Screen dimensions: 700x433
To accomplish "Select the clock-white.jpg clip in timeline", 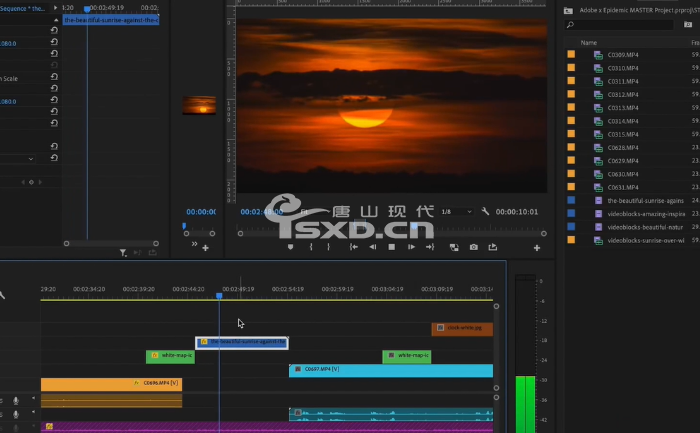I will (x=462, y=329).
